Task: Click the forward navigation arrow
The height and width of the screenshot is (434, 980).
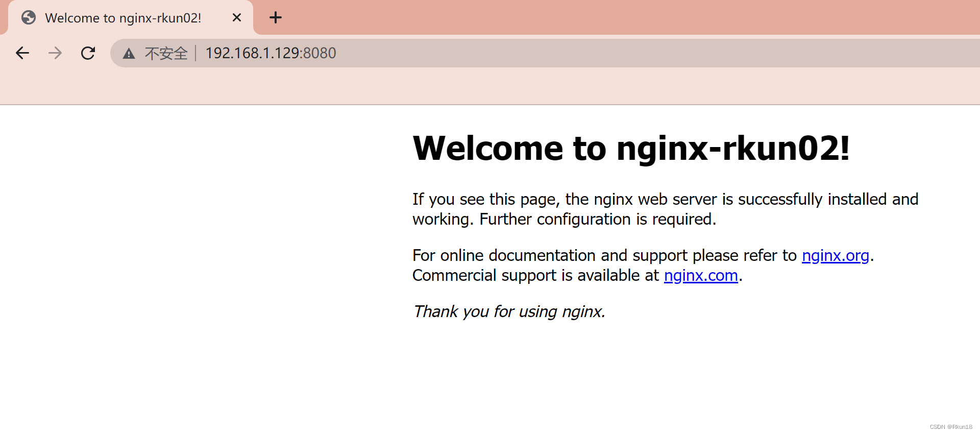Action: coord(55,53)
